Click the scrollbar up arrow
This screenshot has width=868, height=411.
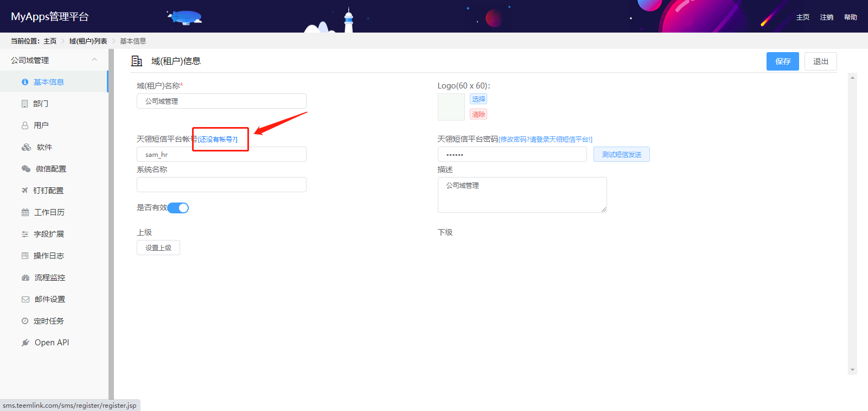[x=852, y=78]
